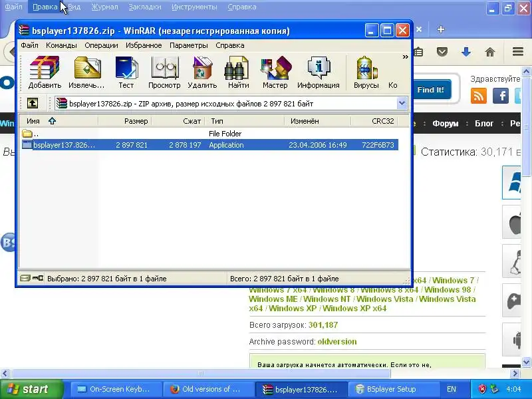532x399 pixels.
Task: Open Firefox Pocket icon
Action: (x=442, y=52)
